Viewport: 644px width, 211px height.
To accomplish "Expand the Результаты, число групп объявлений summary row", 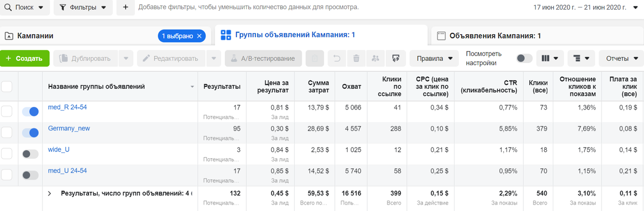I will point(49,193).
